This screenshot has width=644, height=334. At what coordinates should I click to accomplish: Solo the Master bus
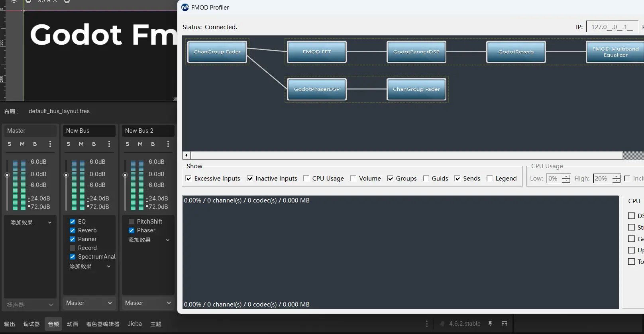click(x=10, y=144)
